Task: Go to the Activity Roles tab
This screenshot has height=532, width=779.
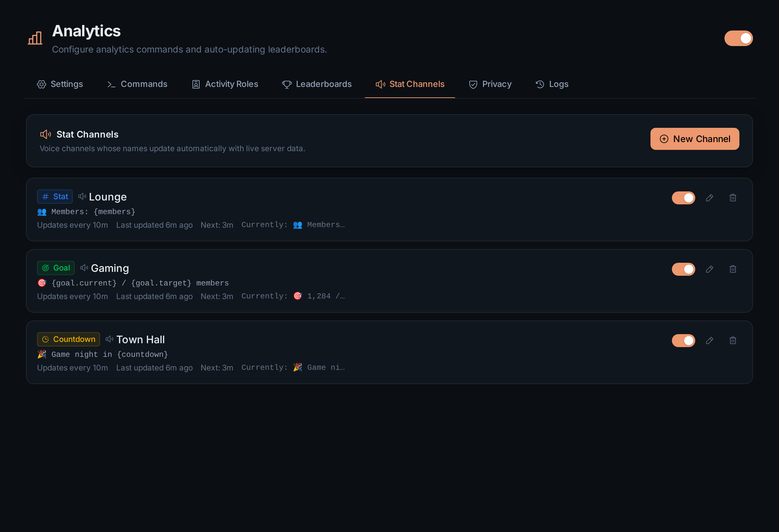Action: coord(225,84)
